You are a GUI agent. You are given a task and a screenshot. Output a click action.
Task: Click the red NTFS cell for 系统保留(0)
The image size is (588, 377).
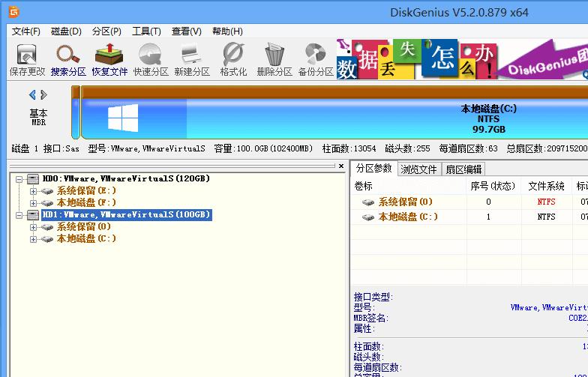(x=546, y=202)
